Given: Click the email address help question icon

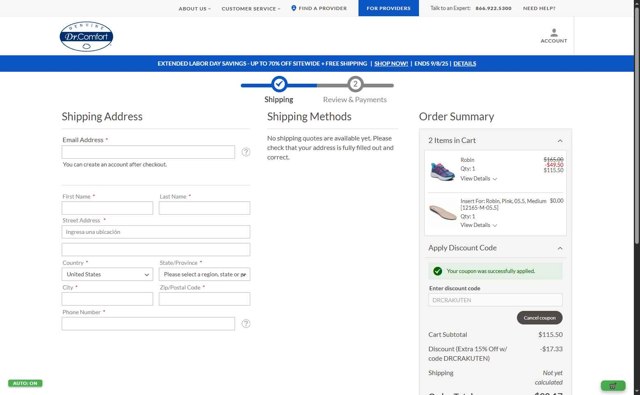Looking at the screenshot, I should tap(246, 152).
